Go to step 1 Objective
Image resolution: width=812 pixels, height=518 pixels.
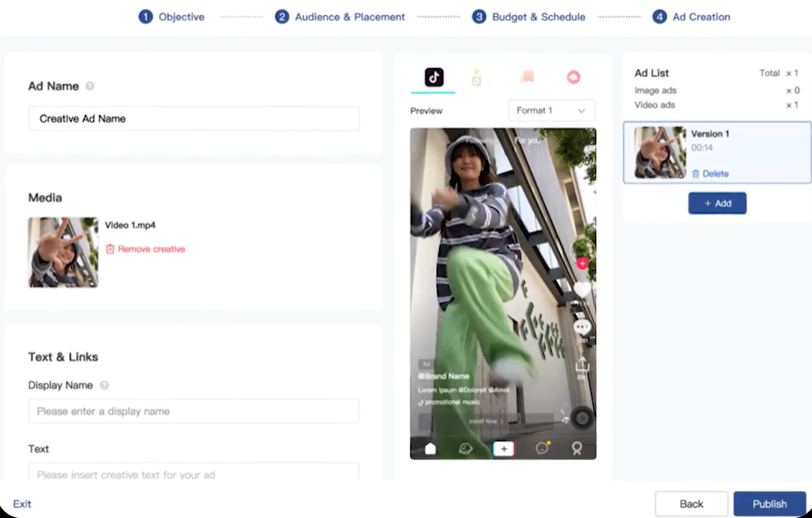pos(171,17)
